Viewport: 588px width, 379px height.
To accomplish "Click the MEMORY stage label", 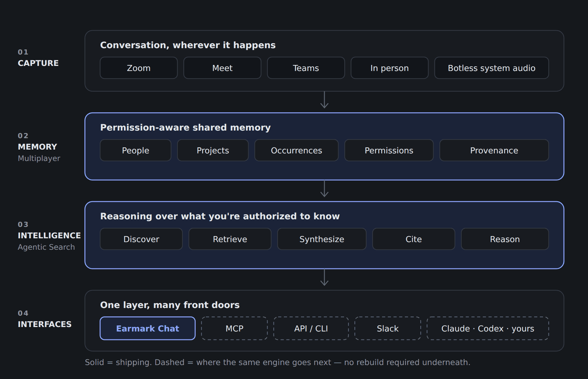I will [x=37, y=147].
